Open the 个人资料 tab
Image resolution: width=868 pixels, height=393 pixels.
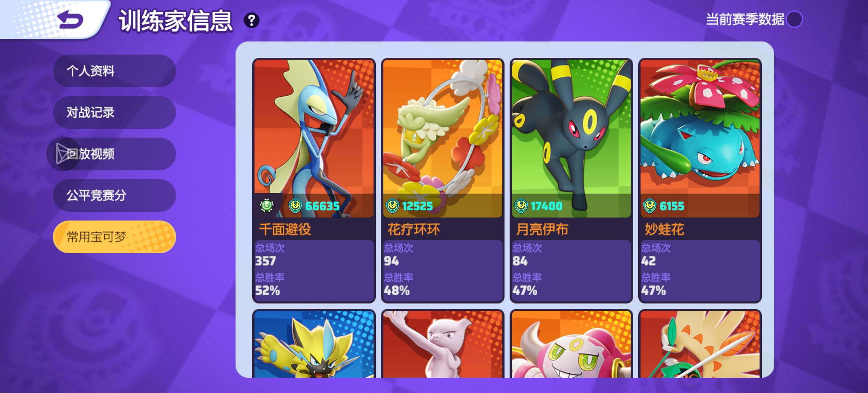point(114,71)
